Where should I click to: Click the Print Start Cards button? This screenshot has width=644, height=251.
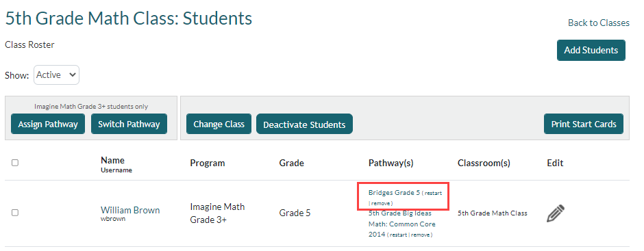click(584, 124)
